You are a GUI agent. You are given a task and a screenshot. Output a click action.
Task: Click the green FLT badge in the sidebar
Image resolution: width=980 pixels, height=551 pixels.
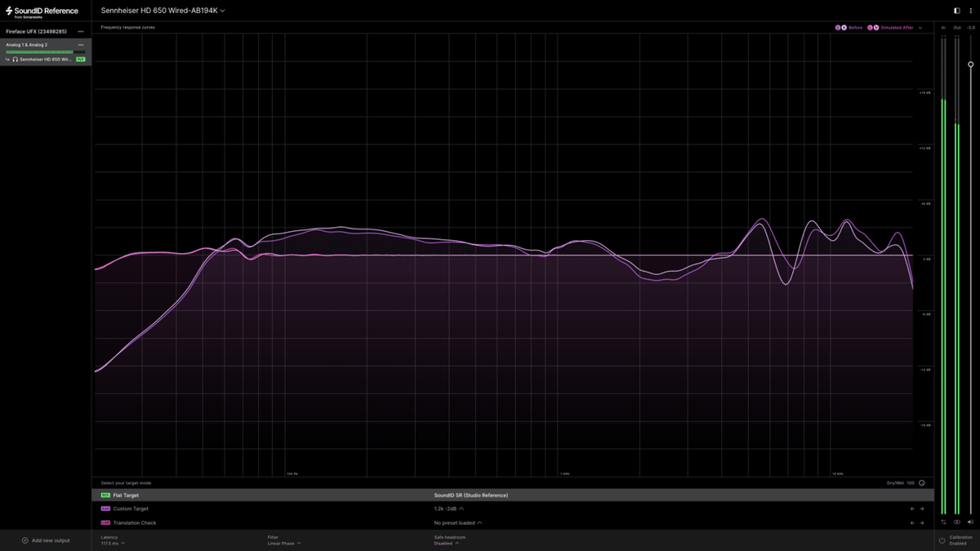[80, 60]
